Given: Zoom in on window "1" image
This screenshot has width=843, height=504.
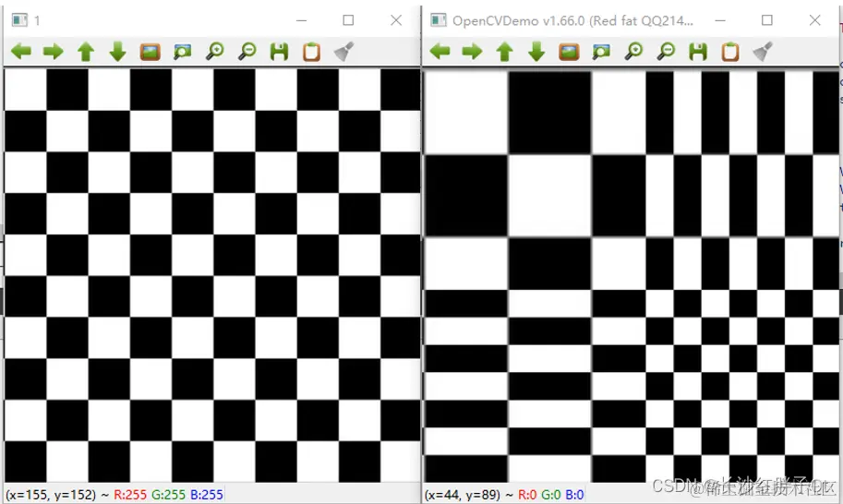Looking at the screenshot, I should pyautogui.click(x=215, y=52).
